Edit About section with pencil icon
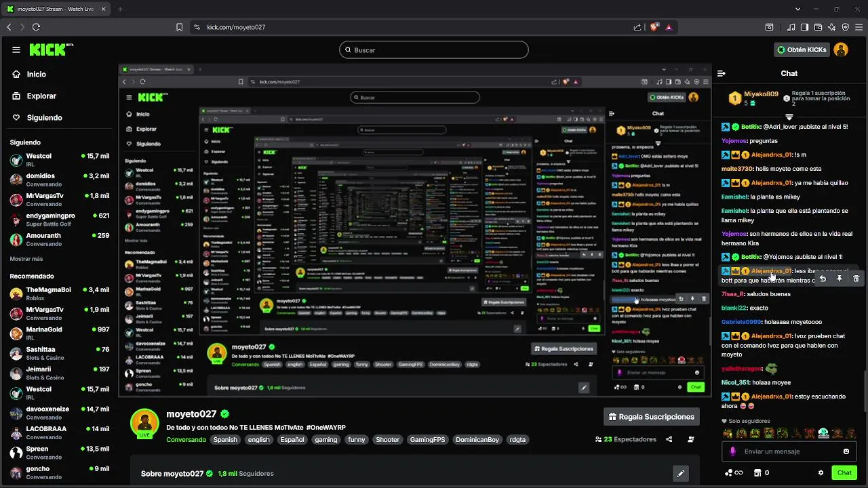Screen dimensions: 868x488 (681, 473)
